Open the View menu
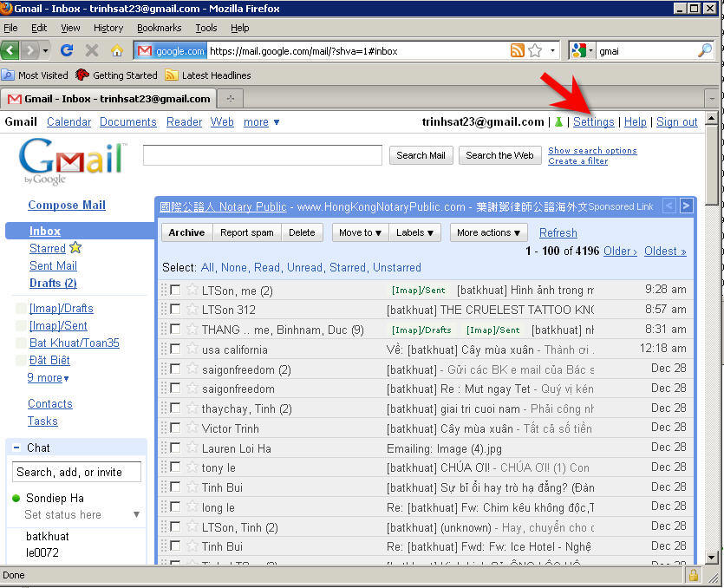This screenshot has width=724, height=588. pos(70,28)
